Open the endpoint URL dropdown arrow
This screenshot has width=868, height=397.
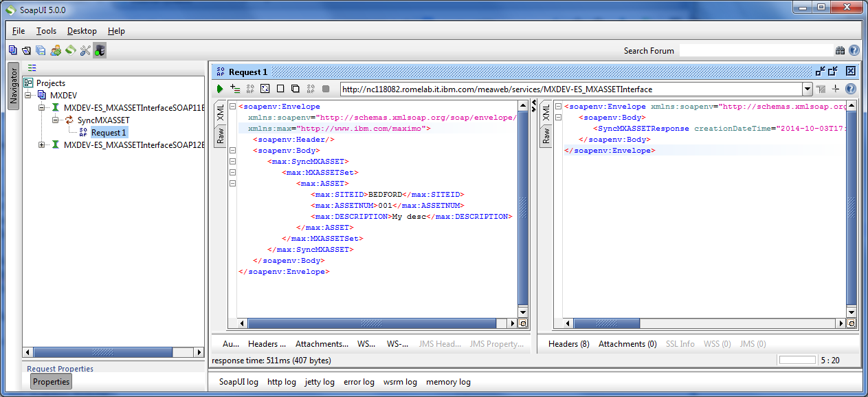click(808, 89)
